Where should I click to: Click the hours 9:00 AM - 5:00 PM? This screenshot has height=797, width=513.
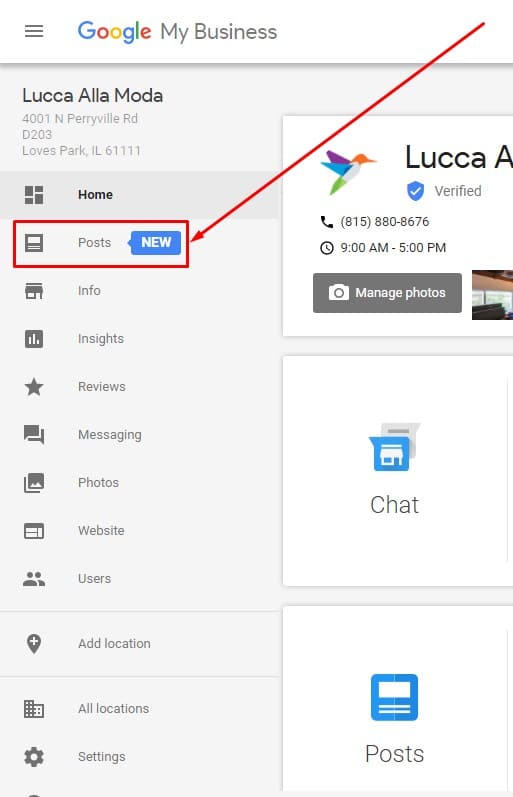[x=393, y=248]
